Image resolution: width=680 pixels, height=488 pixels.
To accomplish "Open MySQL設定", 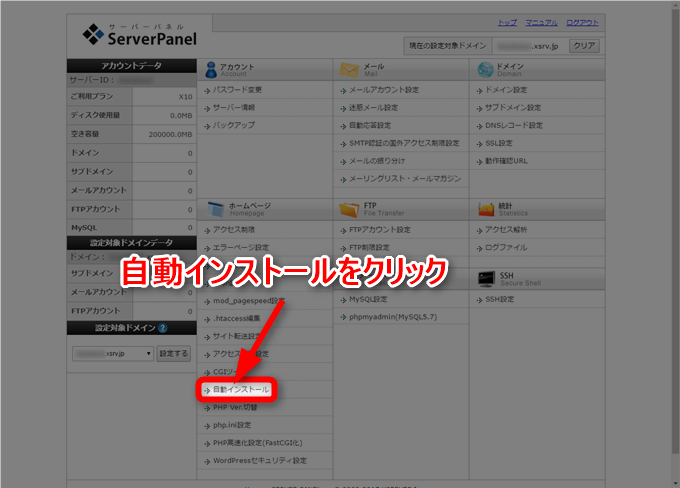I will 368,299.
